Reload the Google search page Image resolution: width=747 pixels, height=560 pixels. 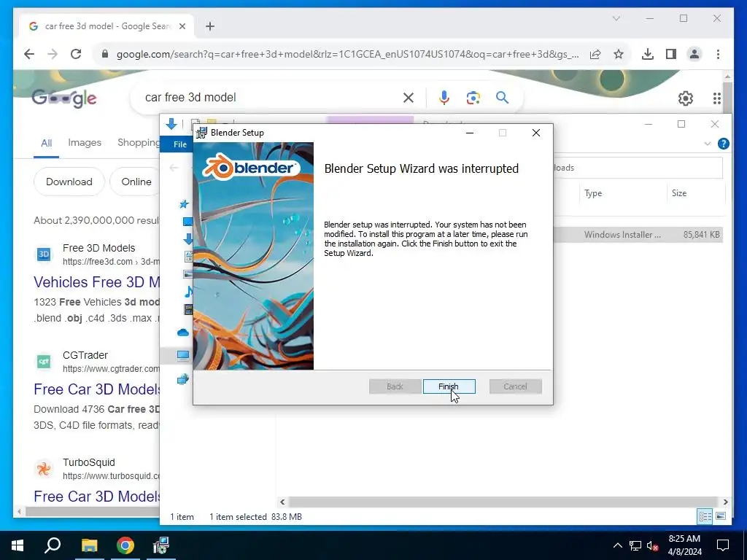click(x=76, y=54)
